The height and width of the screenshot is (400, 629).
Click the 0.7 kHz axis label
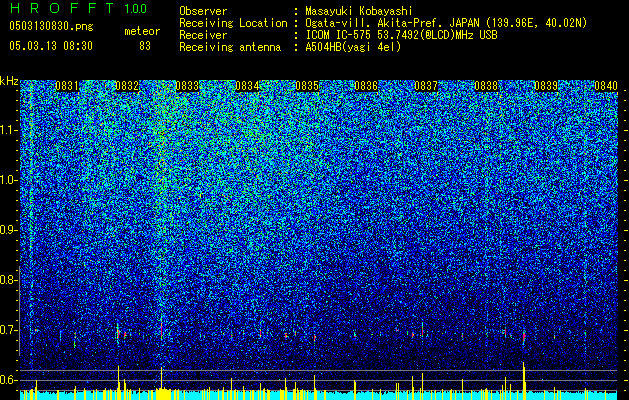click(9, 330)
